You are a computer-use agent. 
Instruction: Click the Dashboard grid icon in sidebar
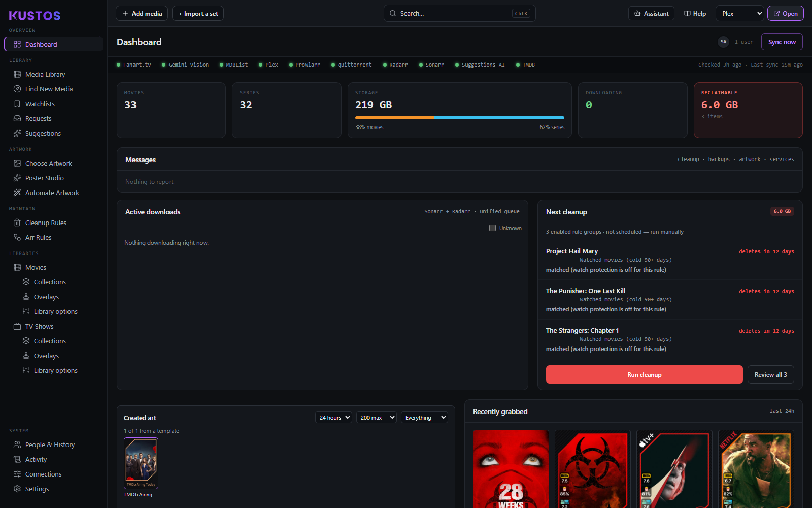[x=17, y=44]
